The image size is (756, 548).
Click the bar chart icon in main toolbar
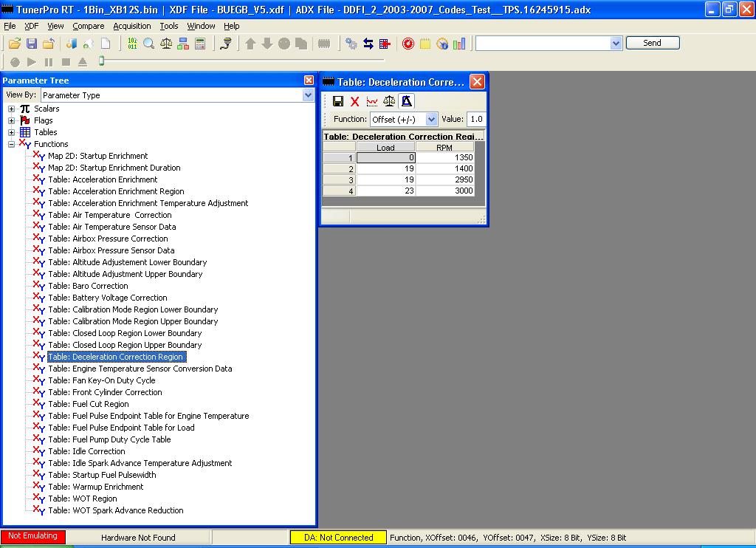[459, 44]
